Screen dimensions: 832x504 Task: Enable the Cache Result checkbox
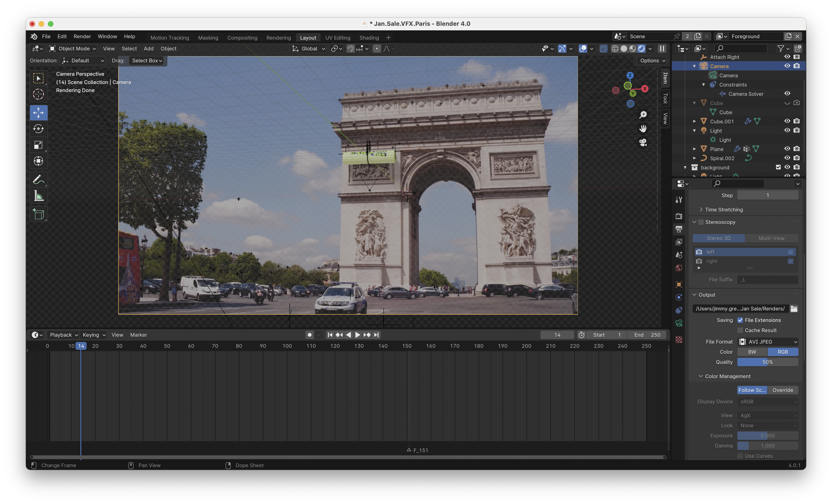pos(740,330)
